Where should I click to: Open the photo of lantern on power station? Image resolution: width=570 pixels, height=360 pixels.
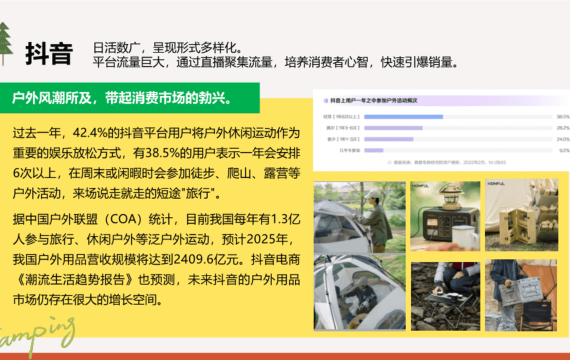pyautogui.click(x=445, y=216)
